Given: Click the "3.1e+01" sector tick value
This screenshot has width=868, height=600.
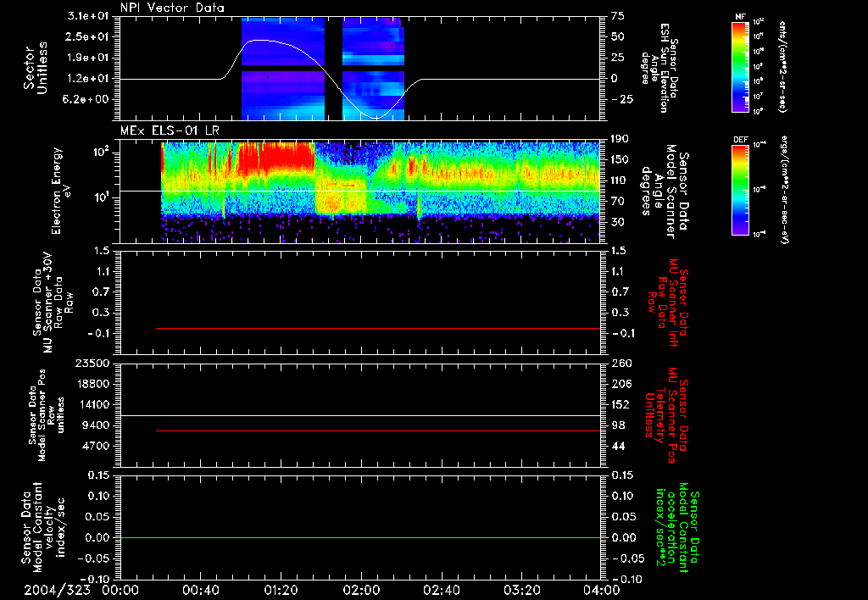Looking at the screenshot, I should coord(87,16).
